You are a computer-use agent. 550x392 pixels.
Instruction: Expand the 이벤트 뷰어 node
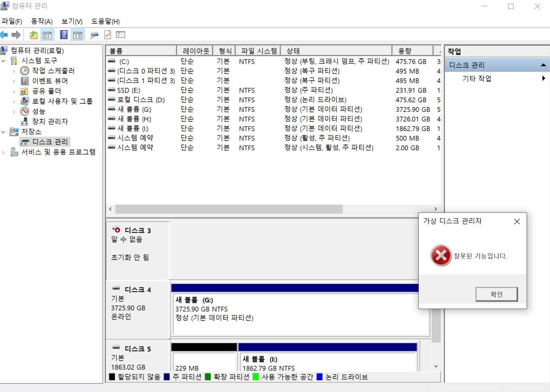coord(14,81)
